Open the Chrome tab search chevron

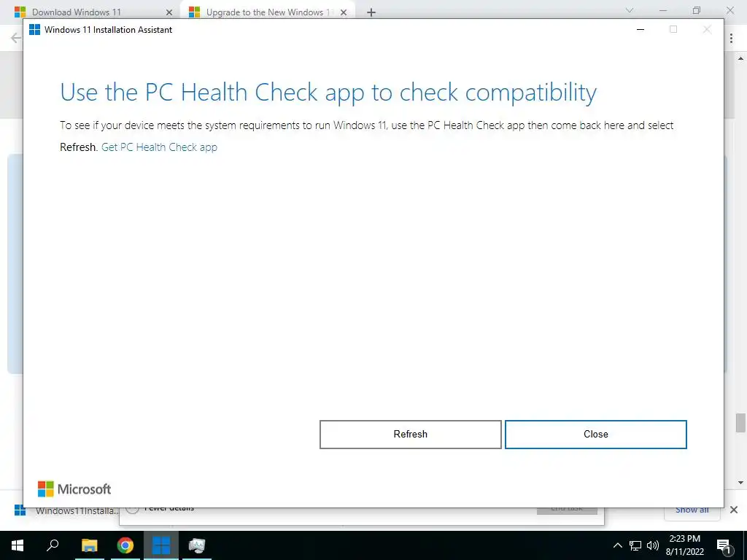(630, 10)
